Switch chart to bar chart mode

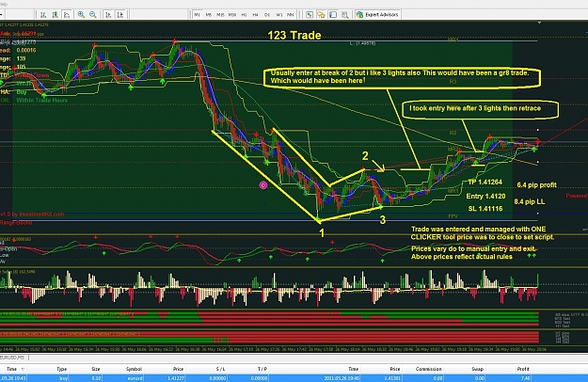click(43, 15)
